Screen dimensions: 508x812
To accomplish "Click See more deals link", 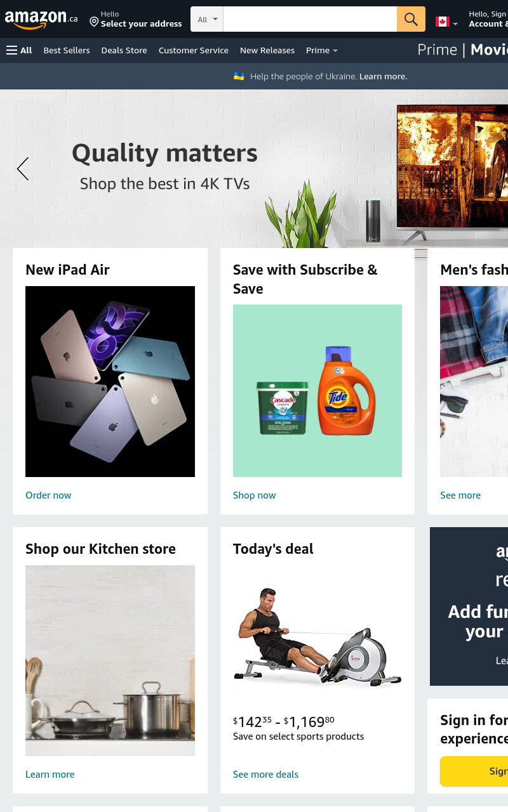I will pyautogui.click(x=265, y=774).
